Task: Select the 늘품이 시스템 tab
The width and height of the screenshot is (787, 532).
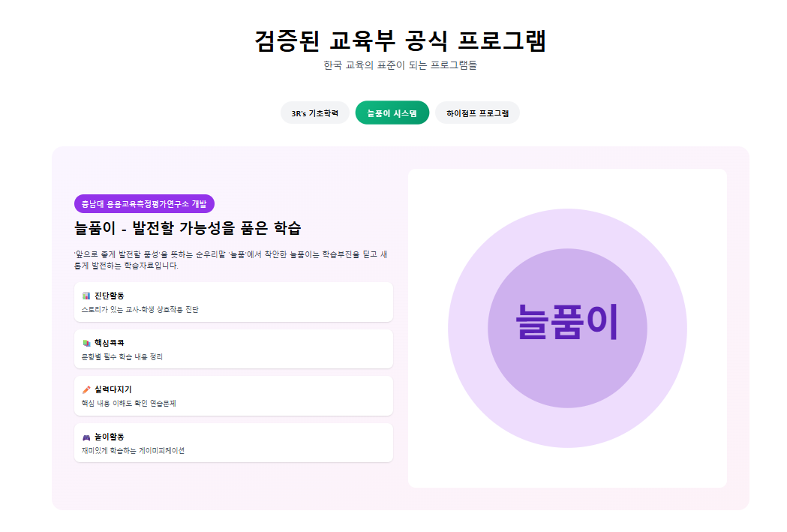Action: (x=392, y=113)
